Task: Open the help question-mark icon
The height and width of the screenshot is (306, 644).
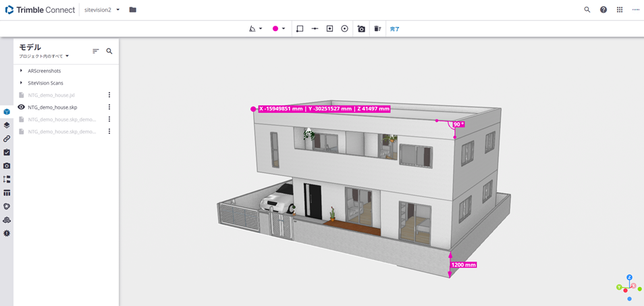Action: point(603,9)
